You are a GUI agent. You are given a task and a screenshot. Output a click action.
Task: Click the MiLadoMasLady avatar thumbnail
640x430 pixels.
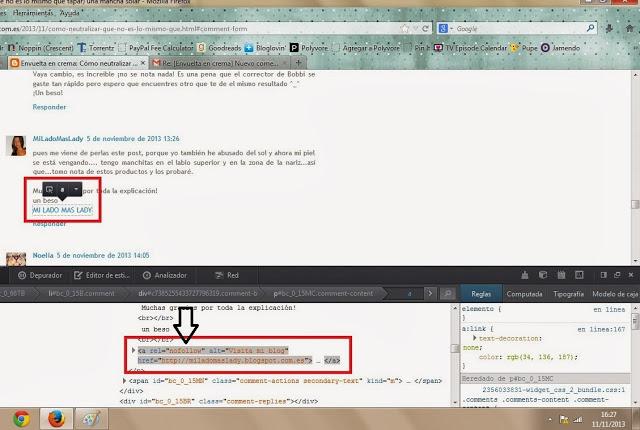pyautogui.click(x=16, y=146)
